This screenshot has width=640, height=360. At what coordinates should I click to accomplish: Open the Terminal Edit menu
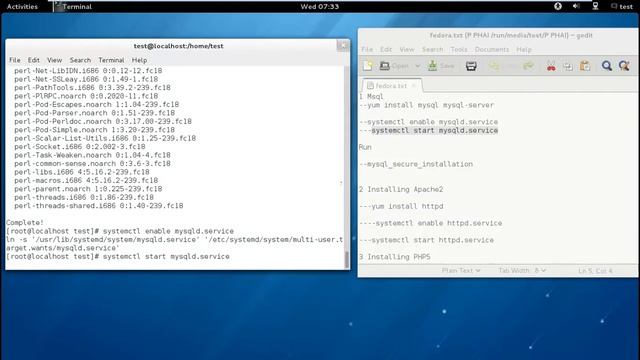[33, 60]
